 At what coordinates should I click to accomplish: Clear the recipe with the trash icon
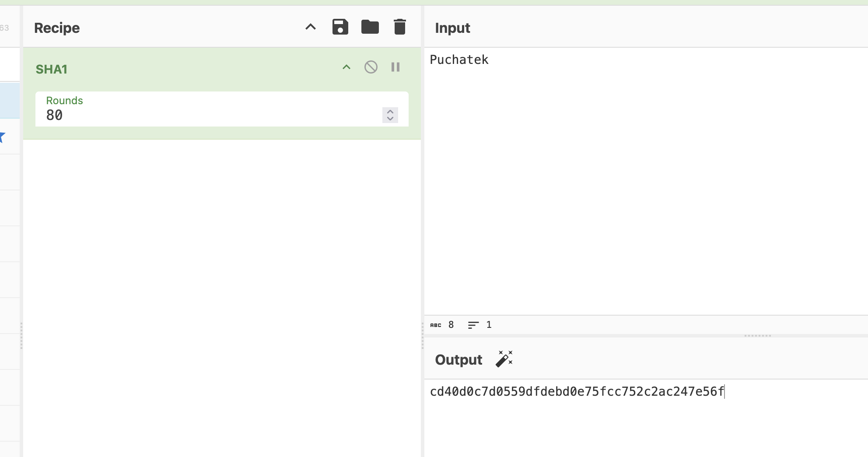coord(399,27)
